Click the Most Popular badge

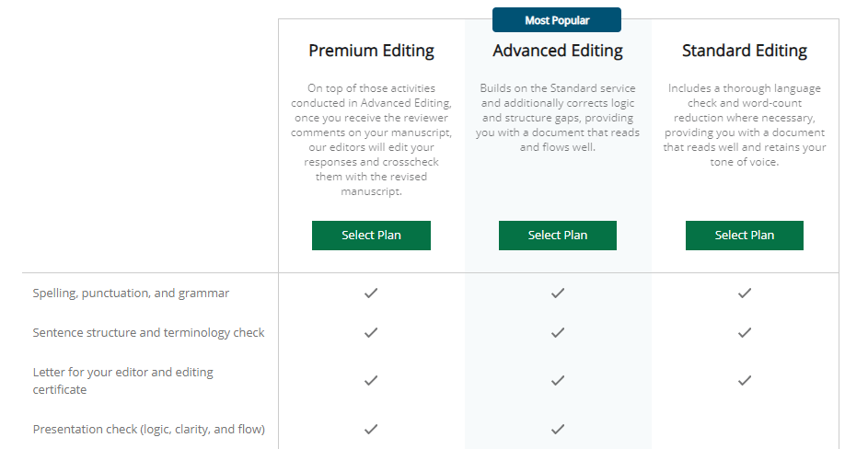[557, 20]
